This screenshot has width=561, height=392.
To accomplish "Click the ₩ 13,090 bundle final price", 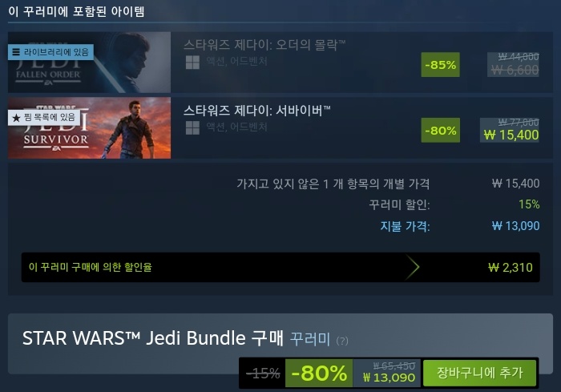I will point(389,378).
